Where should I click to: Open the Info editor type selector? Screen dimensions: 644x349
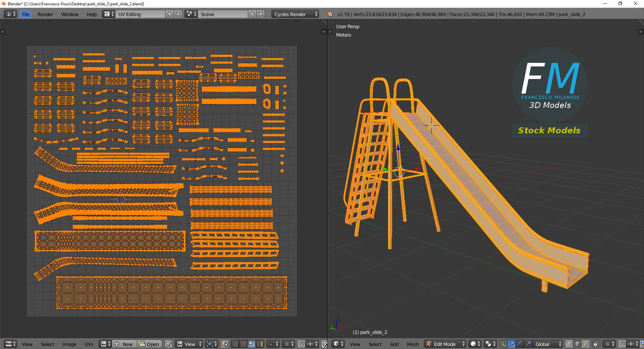pos(11,14)
